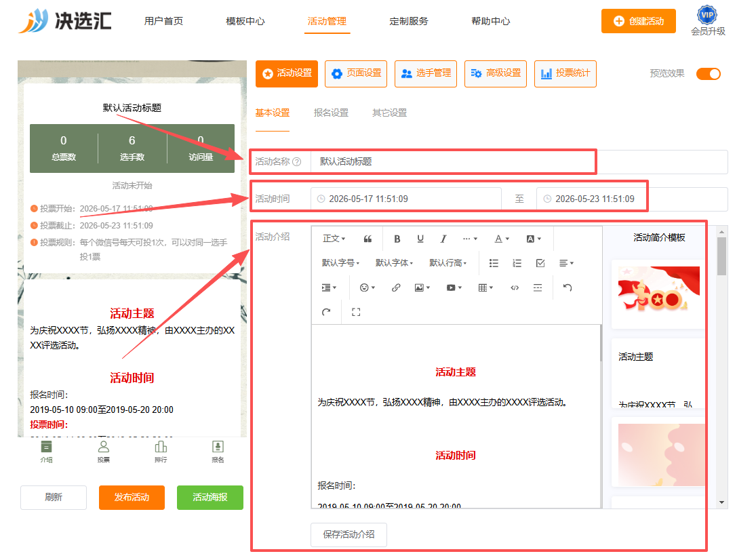
Task: Click the 发布活动 button
Action: (x=132, y=497)
